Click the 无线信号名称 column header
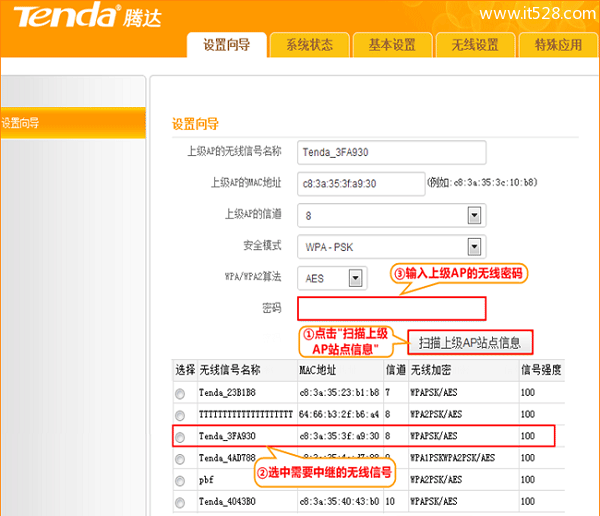This screenshot has width=600, height=516. 230,370
